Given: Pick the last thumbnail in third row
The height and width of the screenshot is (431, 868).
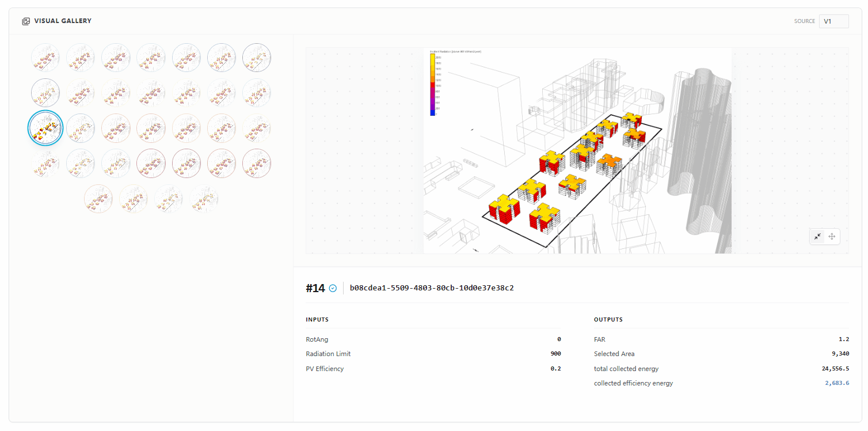Looking at the screenshot, I should coord(257,128).
